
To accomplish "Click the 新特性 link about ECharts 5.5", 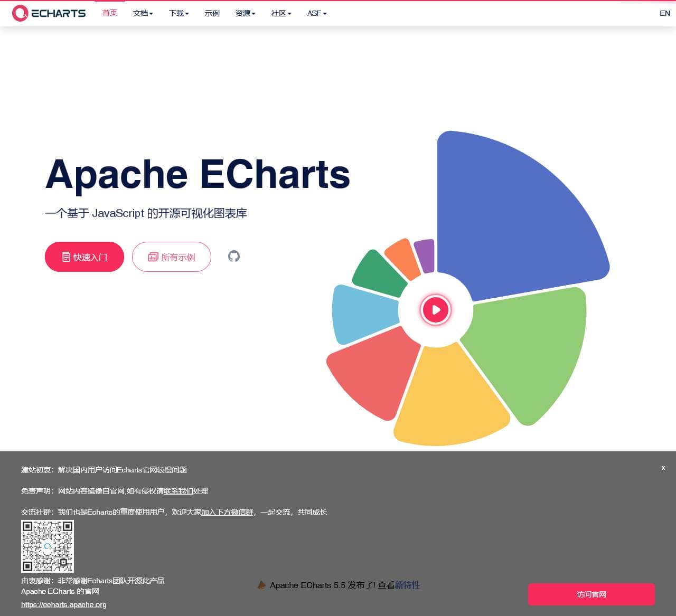I will pos(408,585).
